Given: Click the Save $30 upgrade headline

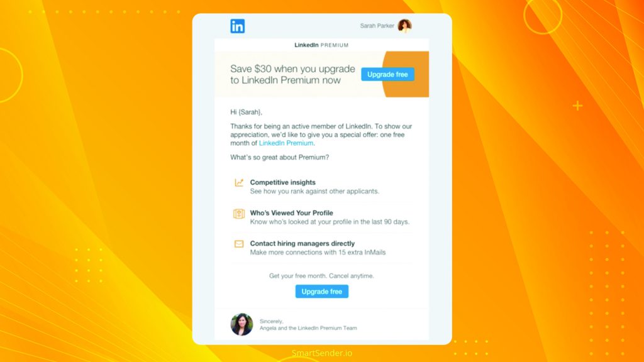Looking at the screenshot, I should click(x=292, y=74).
